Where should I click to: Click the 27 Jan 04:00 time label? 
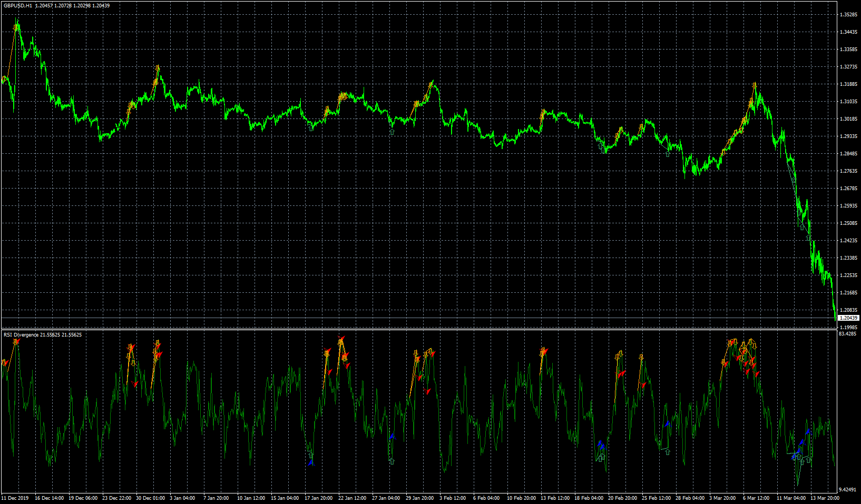tap(386, 498)
